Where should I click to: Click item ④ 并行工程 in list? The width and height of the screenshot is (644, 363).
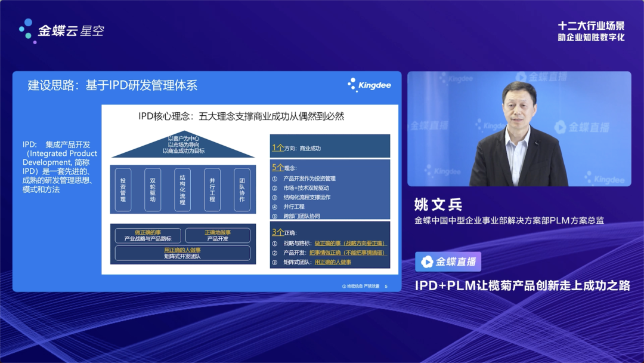pyautogui.click(x=289, y=207)
